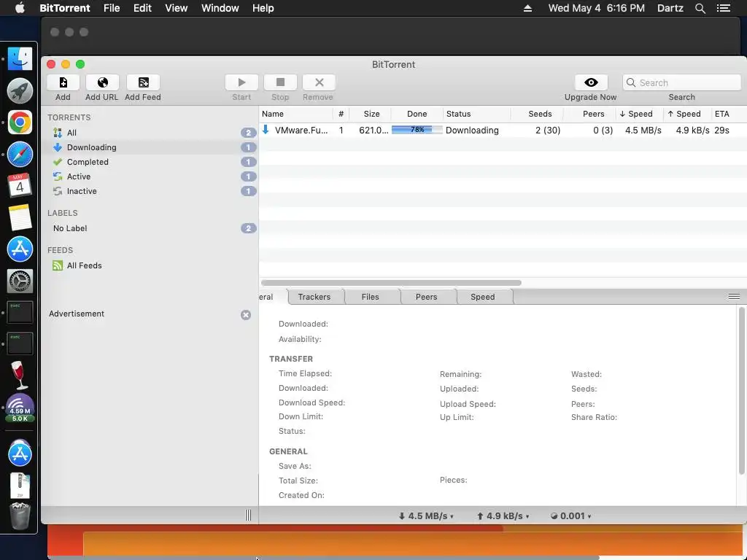The image size is (747, 560).
Task: Select No Label in sidebar
Action: click(150, 228)
